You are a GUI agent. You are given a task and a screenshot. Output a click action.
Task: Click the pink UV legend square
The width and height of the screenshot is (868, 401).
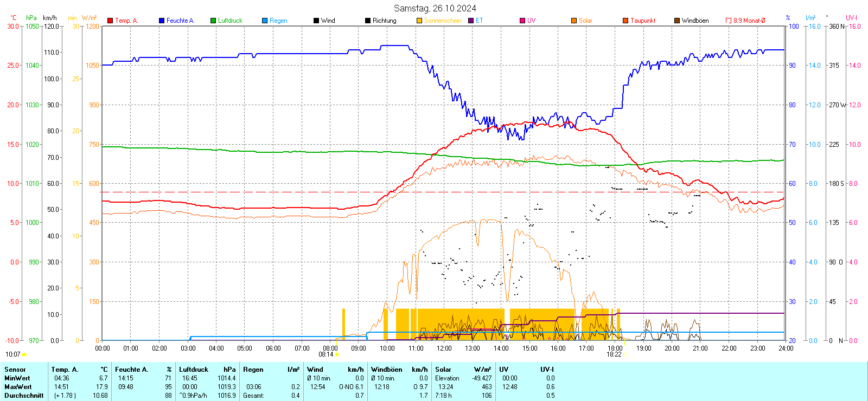coord(522,21)
